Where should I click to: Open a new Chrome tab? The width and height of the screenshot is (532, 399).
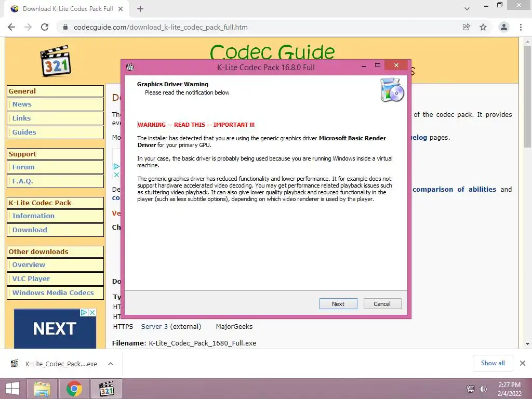tap(140, 9)
